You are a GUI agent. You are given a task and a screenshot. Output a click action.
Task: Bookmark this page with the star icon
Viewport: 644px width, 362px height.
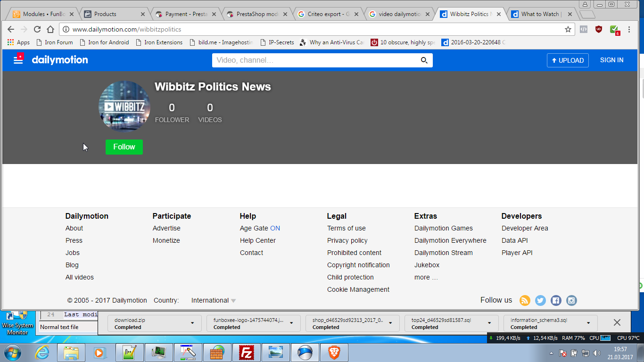point(568,29)
